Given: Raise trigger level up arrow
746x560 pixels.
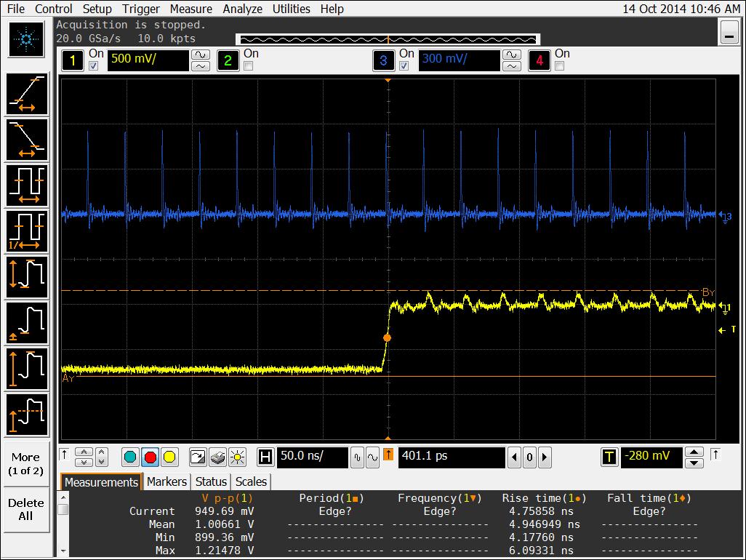Looking at the screenshot, I should pos(694,452).
